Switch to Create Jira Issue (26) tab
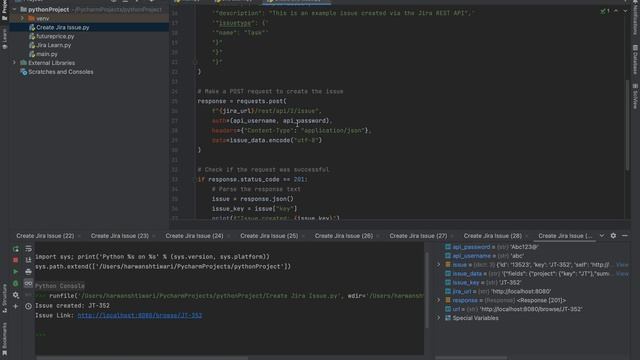 [x=344, y=236]
